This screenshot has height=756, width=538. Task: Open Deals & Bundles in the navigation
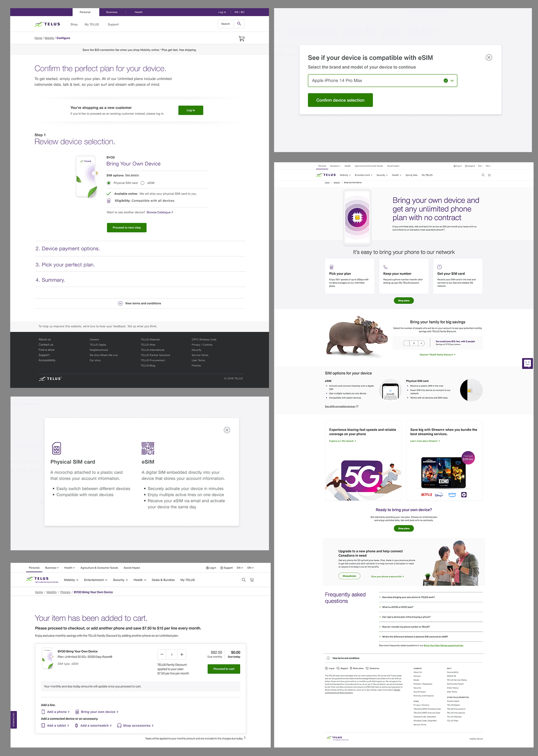click(163, 580)
